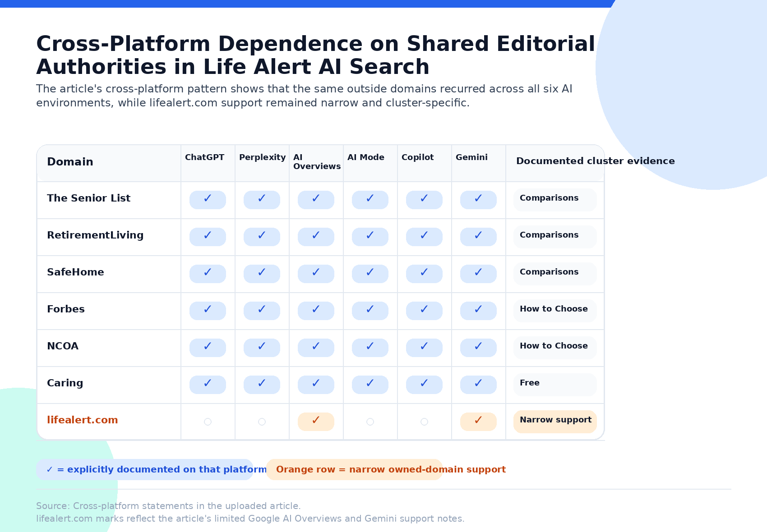Image resolution: width=767 pixels, height=532 pixels.
Task: Click the subtitle paragraph under title
Action: 304,96
